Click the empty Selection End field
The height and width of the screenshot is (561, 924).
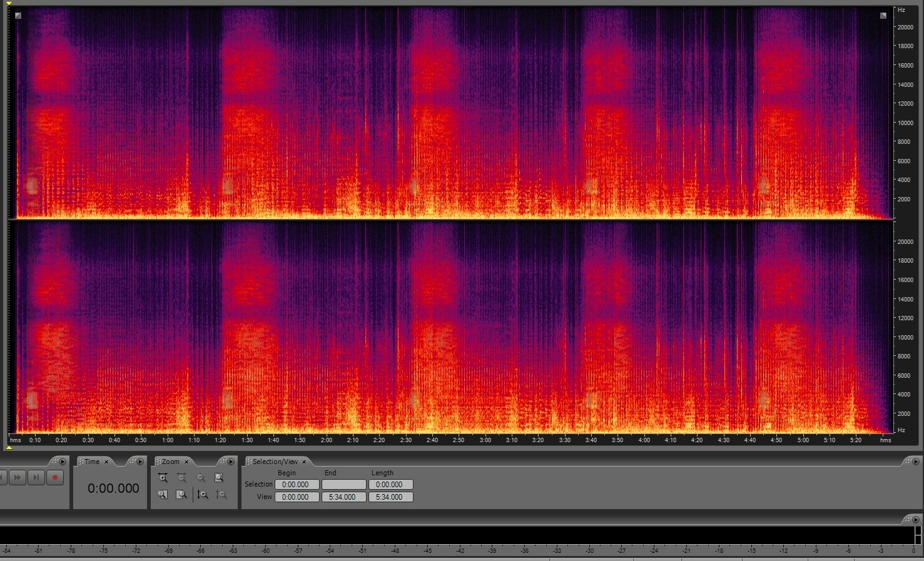click(343, 485)
